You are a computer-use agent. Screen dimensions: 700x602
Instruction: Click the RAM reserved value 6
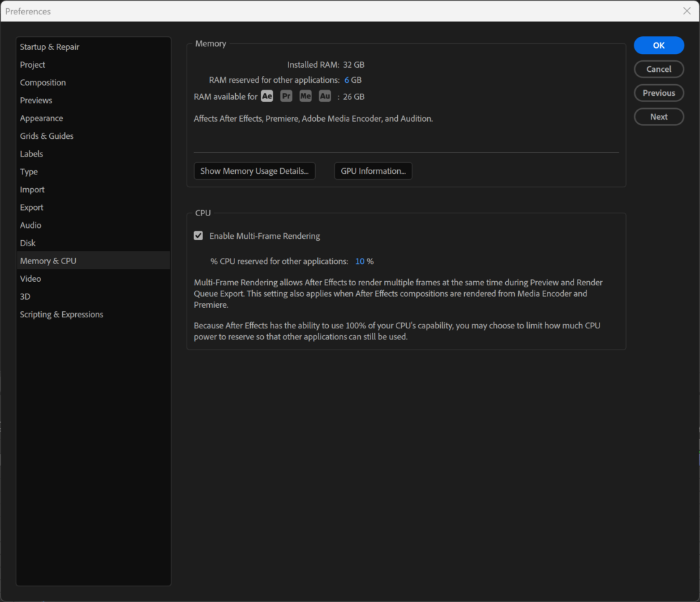pos(347,80)
